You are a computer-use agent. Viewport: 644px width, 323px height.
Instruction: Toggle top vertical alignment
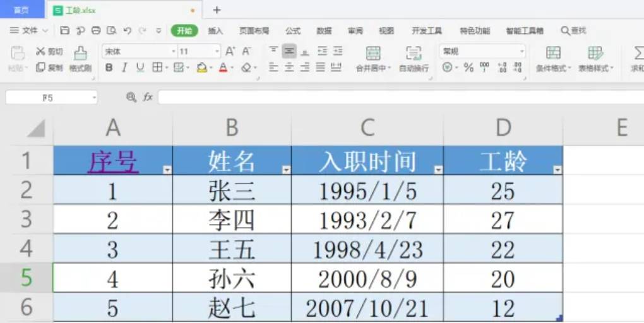(273, 51)
